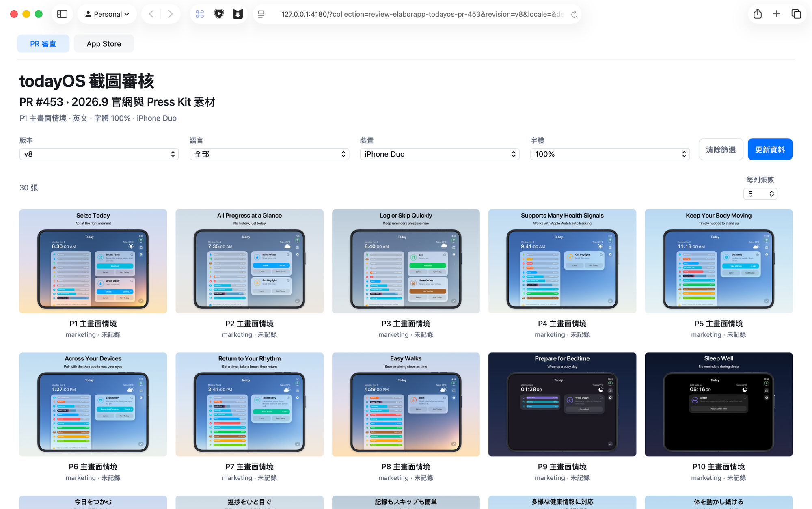Image resolution: width=812 pixels, height=509 pixels.
Task: Switch to the App Store tab
Action: (104, 44)
